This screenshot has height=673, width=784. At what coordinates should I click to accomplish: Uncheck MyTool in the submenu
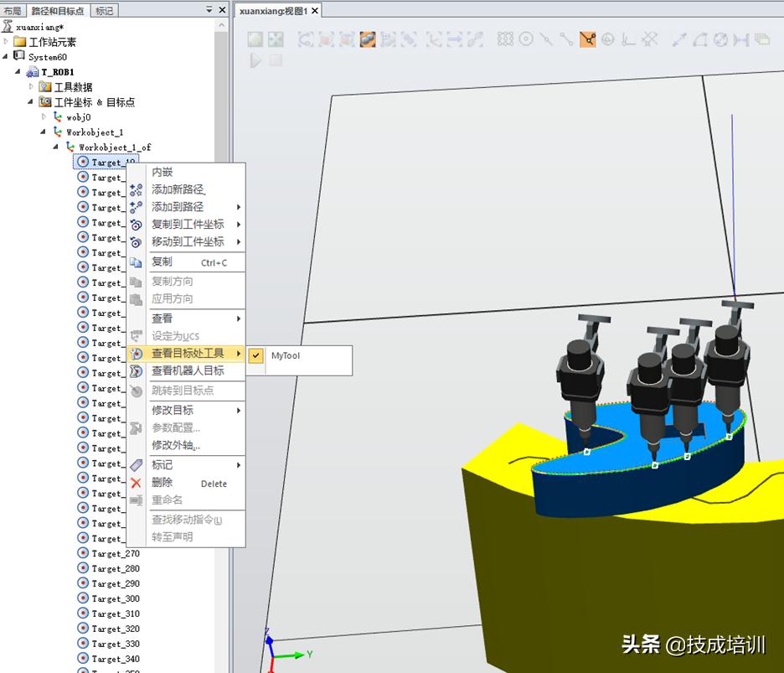pyautogui.click(x=285, y=355)
